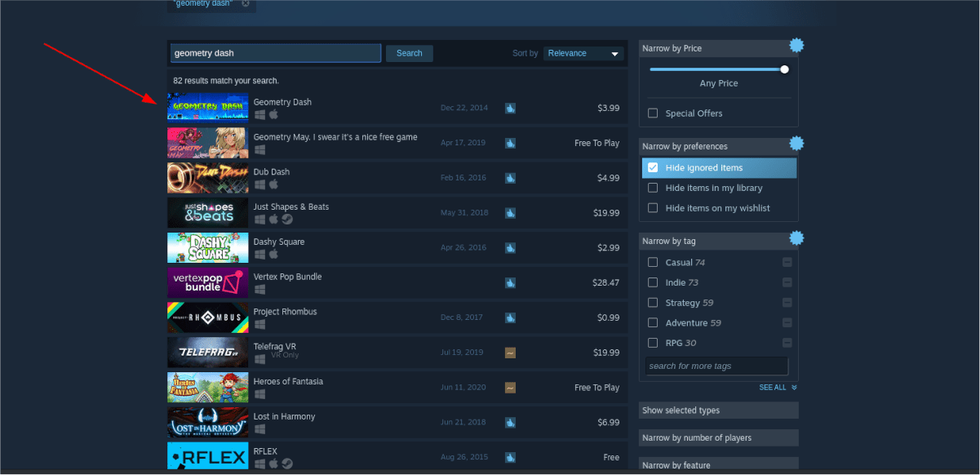
Task: Click the review icon for Project Rhombus
Action: [510, 317]
